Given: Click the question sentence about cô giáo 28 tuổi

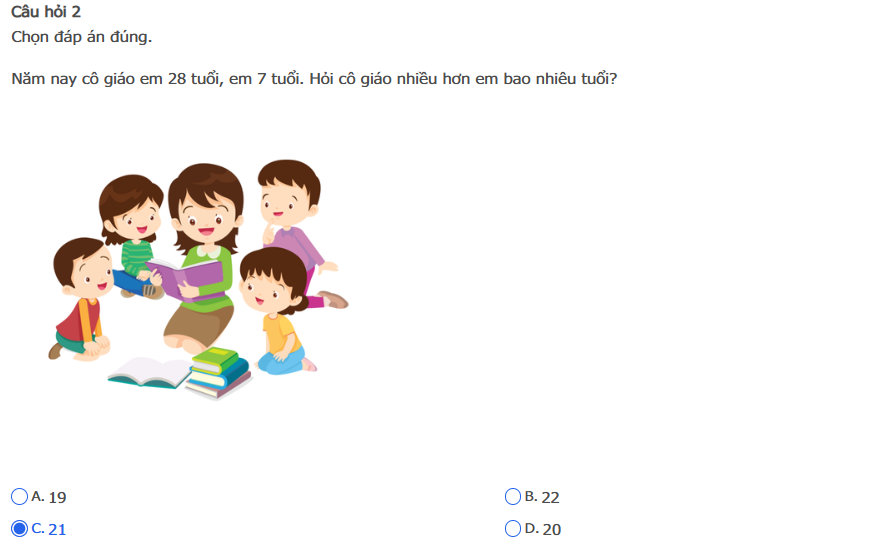Looking at the screenshot, I should [x=314, y=79].
